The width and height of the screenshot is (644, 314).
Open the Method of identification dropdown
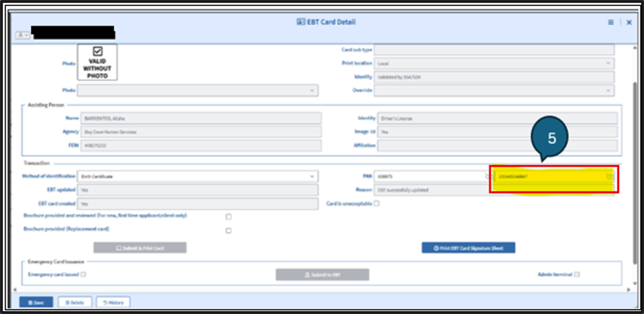[x=197, y=177]
